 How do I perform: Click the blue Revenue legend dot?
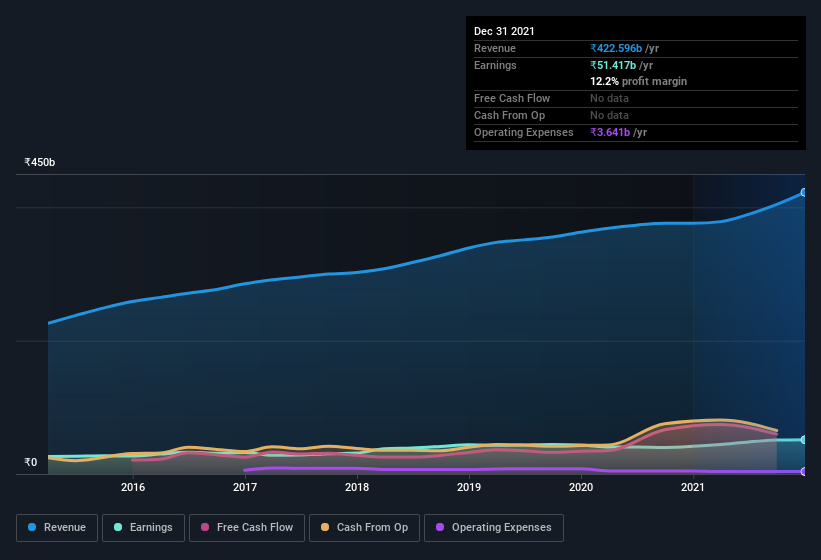click(x=32, y=527)
